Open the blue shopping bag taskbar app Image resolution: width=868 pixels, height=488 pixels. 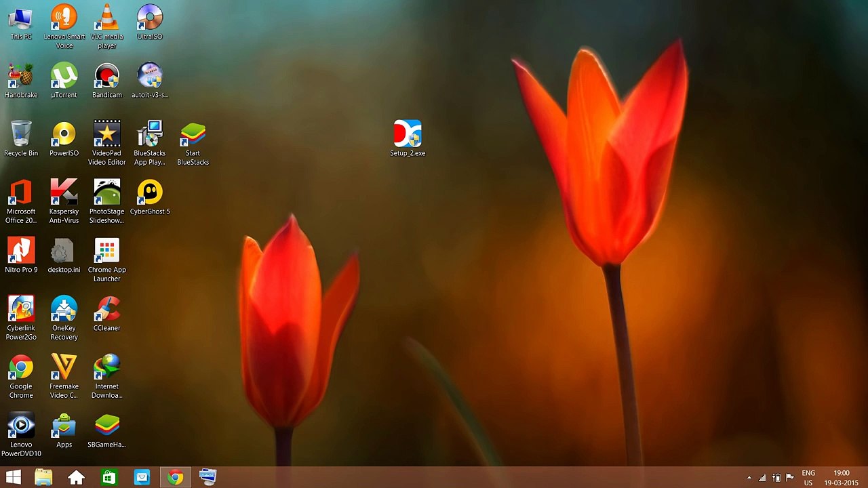coord(142,477)
